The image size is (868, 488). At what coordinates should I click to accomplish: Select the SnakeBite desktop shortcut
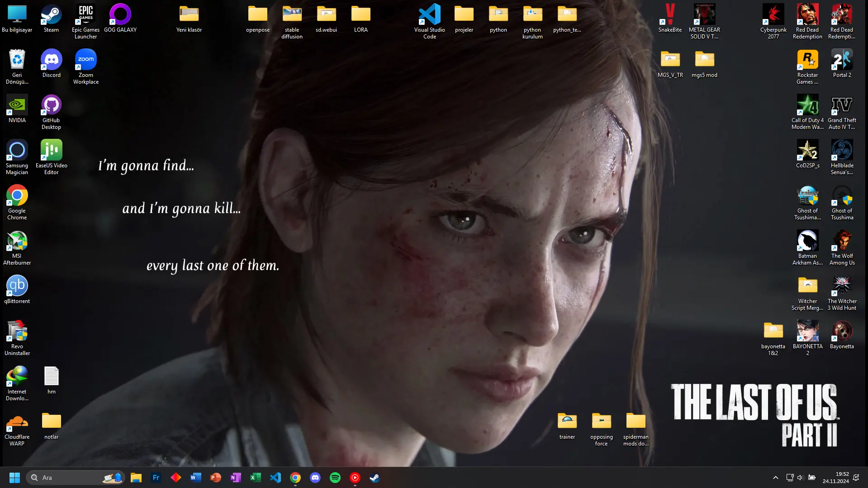[x=670, y=19]
